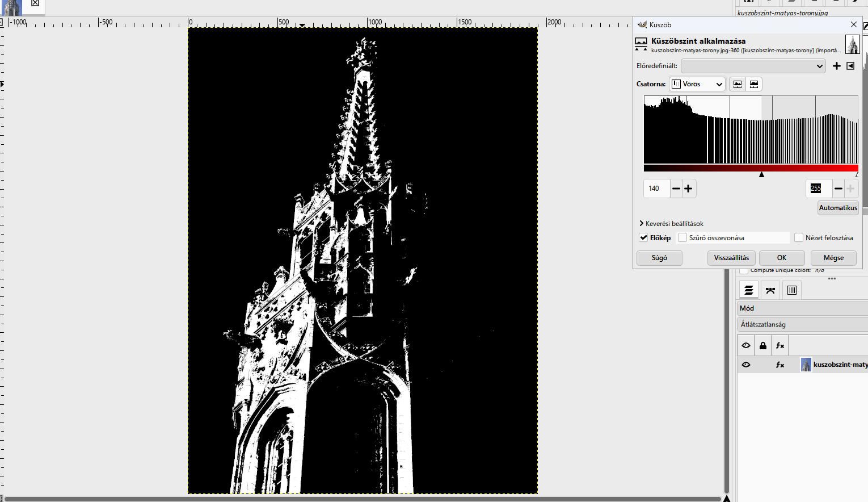The image size is (868, 502).
Task: Enable Szűrő összevonása checkbox
Action: click(x=682, y=238)
